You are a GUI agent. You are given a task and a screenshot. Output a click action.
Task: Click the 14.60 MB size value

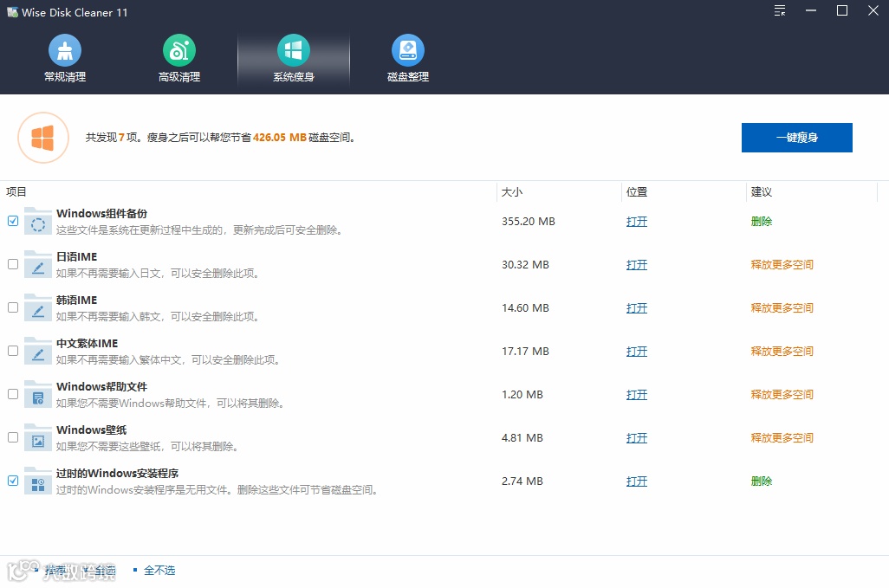coord(526,308)
